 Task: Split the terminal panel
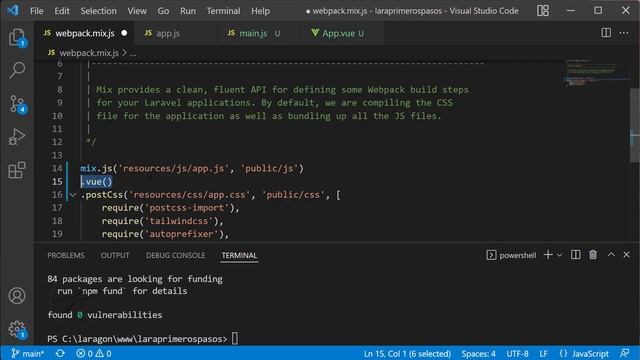click(x=576, y=255)
